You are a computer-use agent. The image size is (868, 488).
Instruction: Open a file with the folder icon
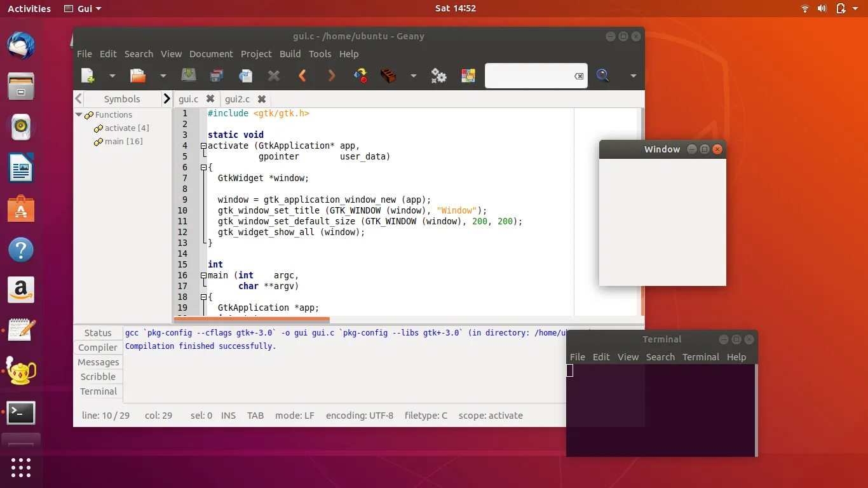tap(138, 76)
